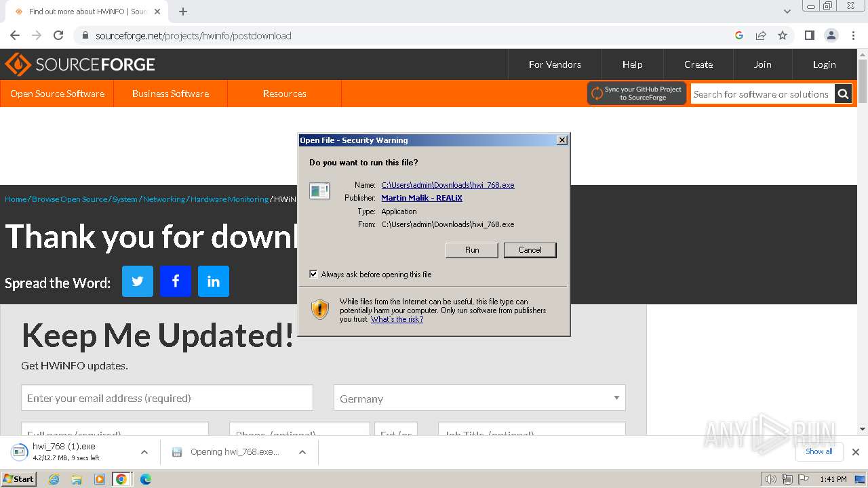
Task: Launch Internet Explorer from the taskbar
Action: point(54,479)
